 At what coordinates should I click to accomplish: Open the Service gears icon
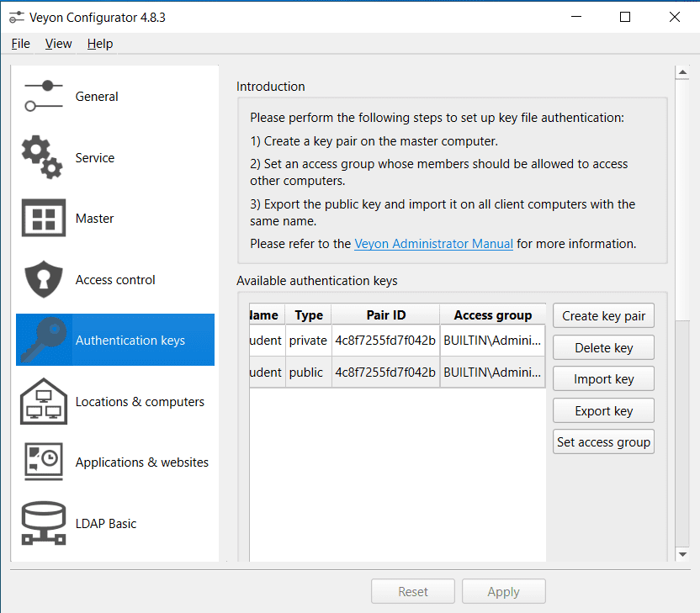(42, 157)
